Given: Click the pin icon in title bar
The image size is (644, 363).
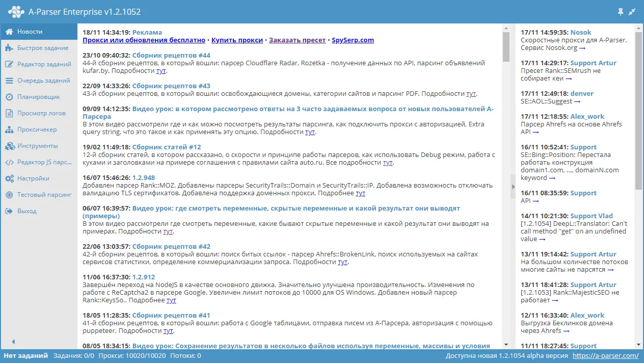Looking at the screenshot, I should click(x=620, y=11).
